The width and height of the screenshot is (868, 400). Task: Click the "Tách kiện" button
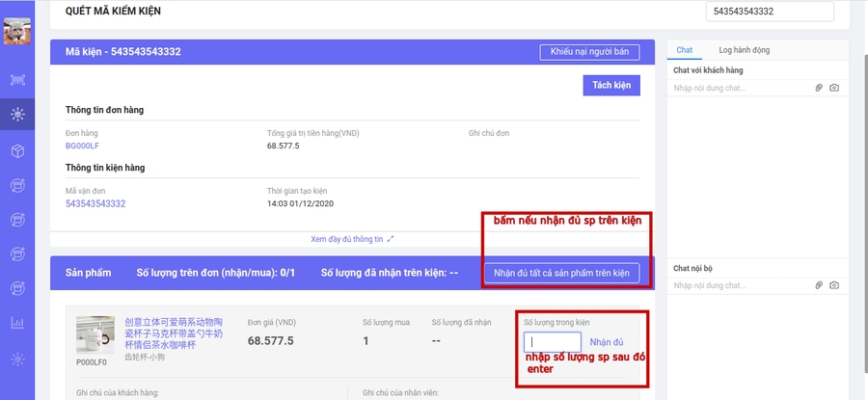611,86
